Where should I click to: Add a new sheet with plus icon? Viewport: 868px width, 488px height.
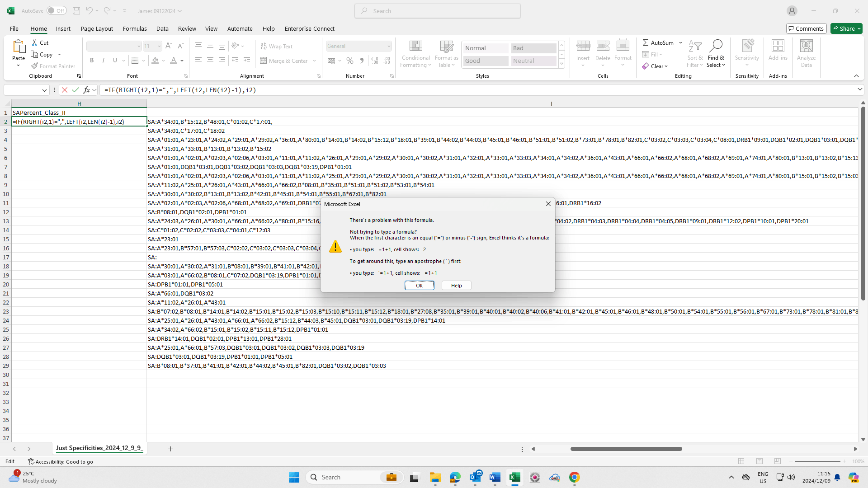point(170,449)
